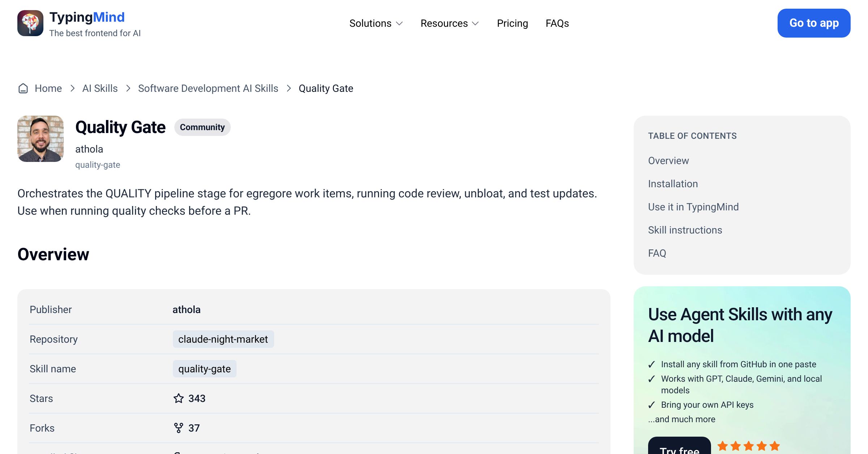
Task: Click the Quality Gate breadcrumb item
Action: (326, 88)
